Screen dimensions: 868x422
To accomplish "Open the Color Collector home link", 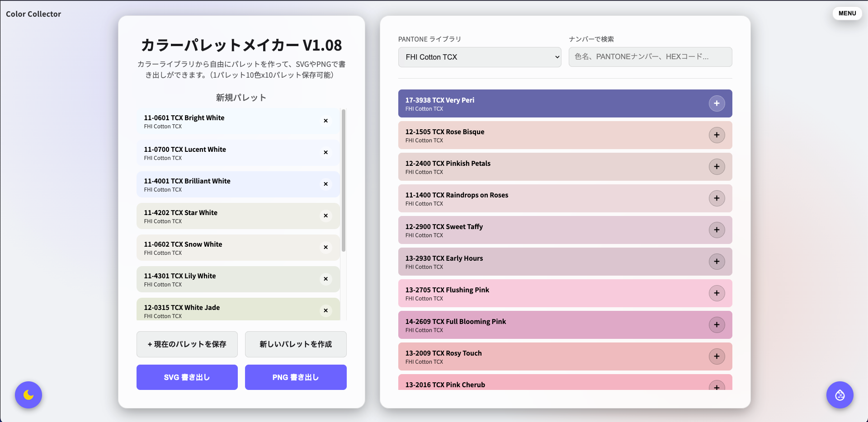I will pyautogui.click(x=33, y=14).
